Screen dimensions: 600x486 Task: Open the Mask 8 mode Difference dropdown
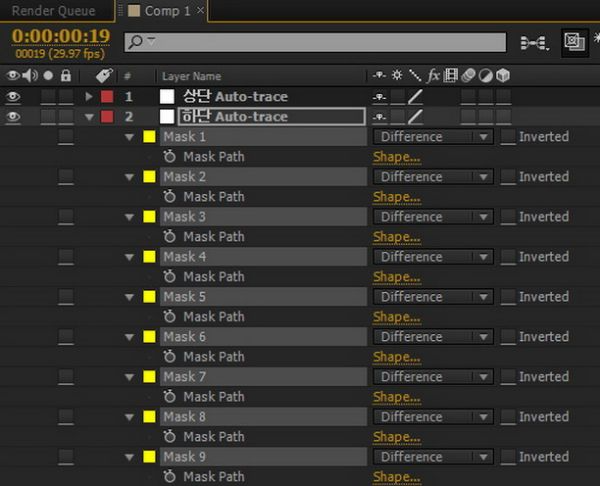coord(433,417)
